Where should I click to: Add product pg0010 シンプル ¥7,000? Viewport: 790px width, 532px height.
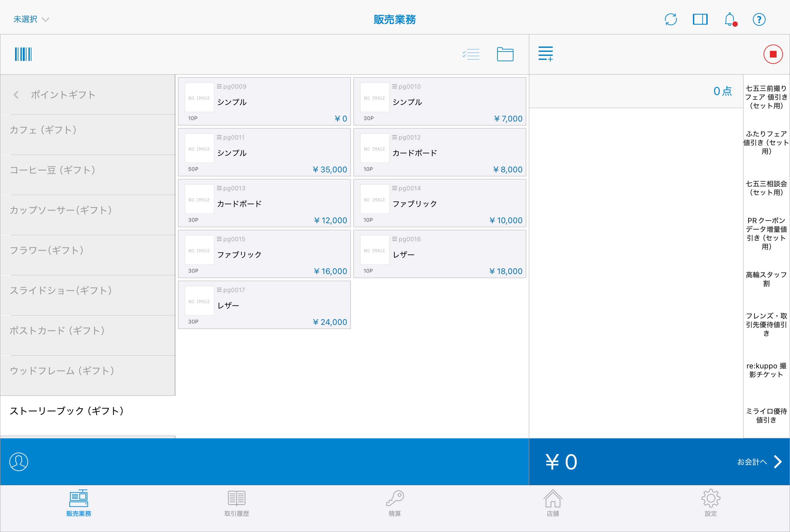440,101
